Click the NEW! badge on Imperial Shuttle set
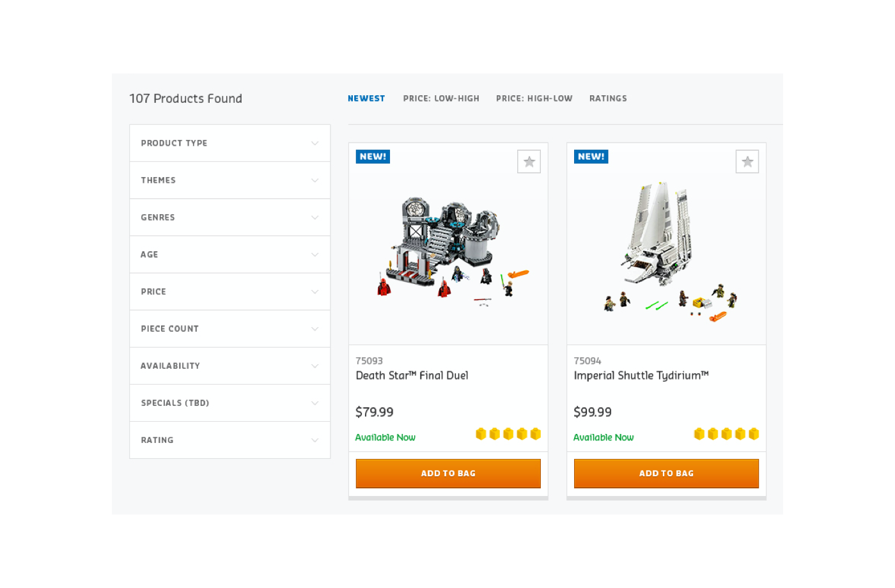 591,157
